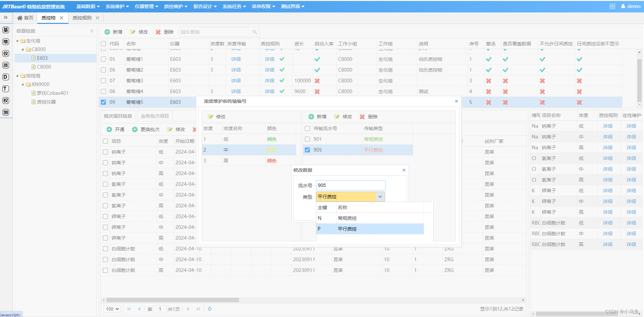The image size is (644, 317).
Task: Check the 白细胞计数 低 row checkbox
Action: 106,249
